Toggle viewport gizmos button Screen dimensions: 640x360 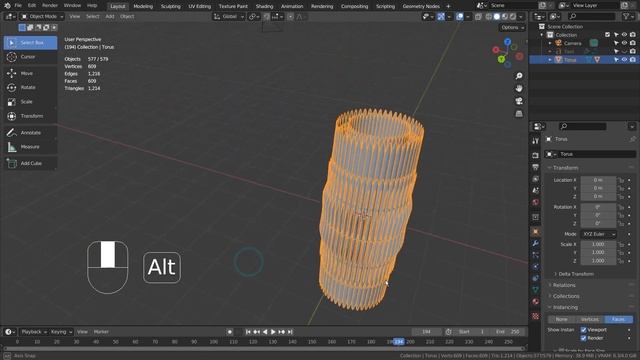(441, 17)
